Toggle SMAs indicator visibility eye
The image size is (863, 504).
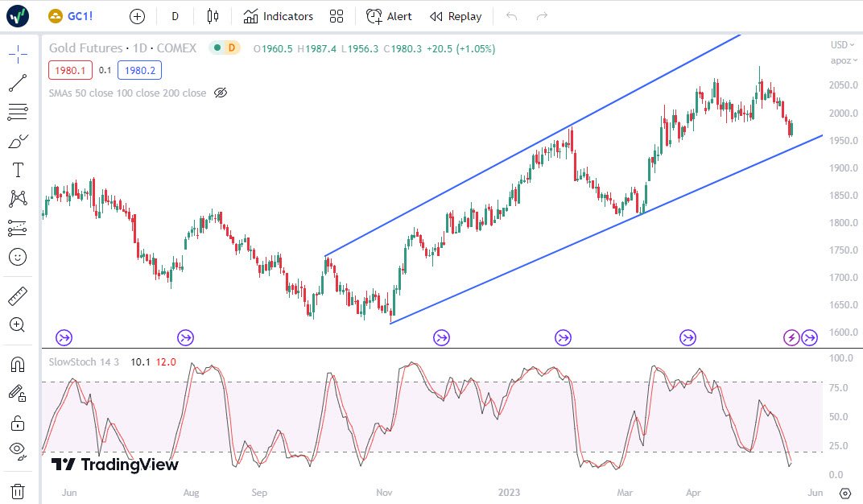[x=221, y=93]
